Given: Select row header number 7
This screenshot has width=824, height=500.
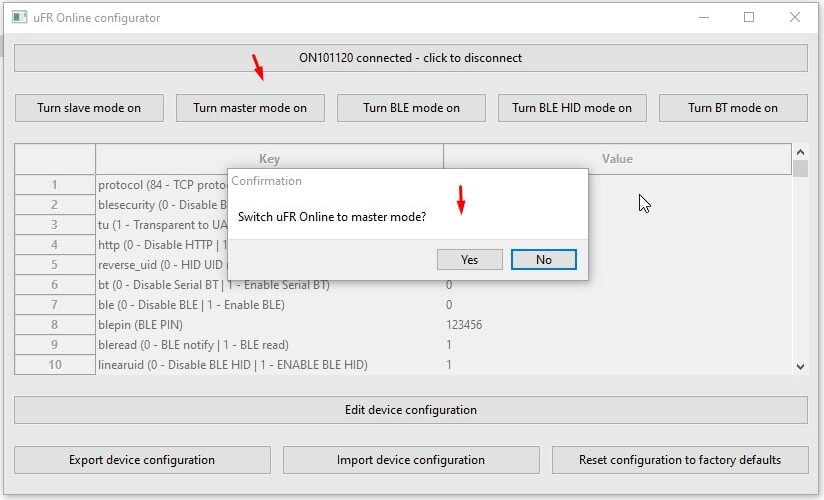Looking at the screenshot, I should 55,305.
